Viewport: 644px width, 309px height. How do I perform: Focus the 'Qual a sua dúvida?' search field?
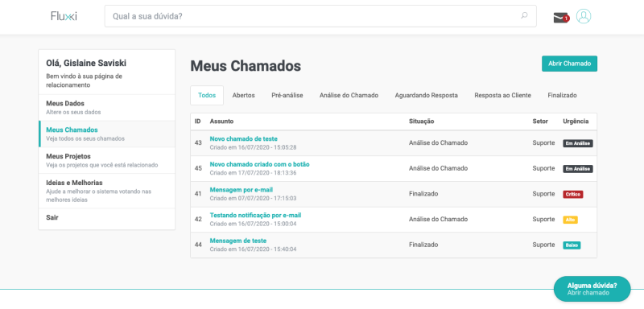(x=320, y=16)
